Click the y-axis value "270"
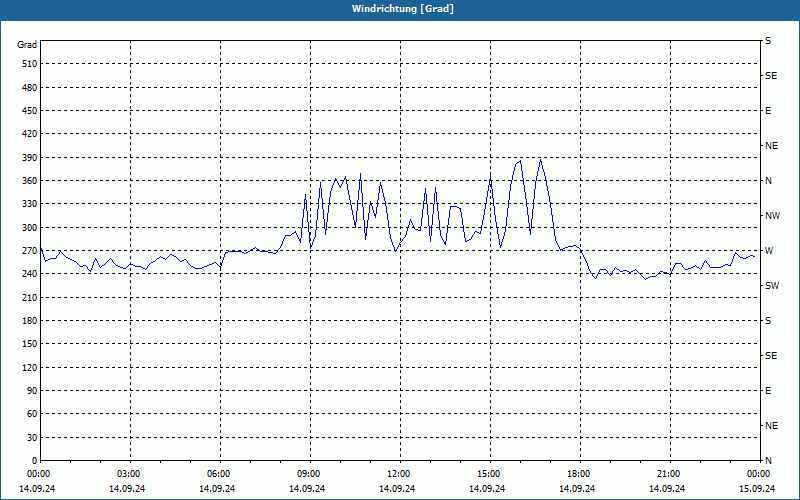Screen dimensions: 800x500 pos(30,251)
